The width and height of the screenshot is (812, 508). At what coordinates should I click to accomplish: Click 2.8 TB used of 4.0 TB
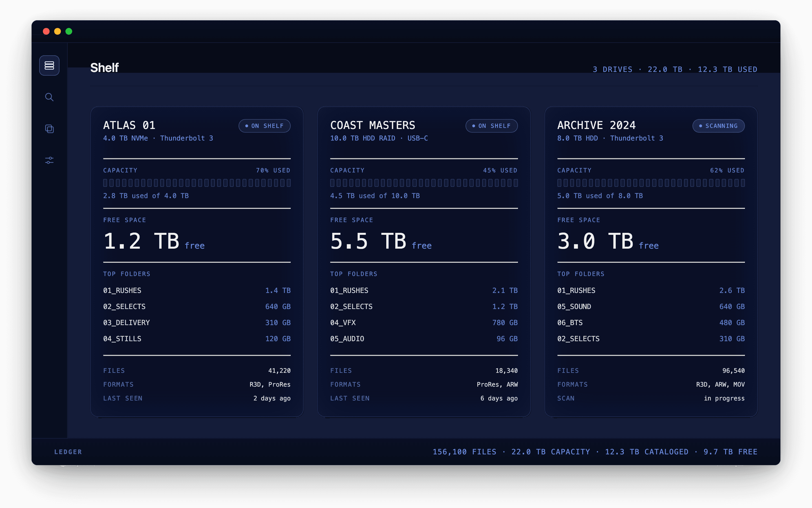click(x=146, y=196)
